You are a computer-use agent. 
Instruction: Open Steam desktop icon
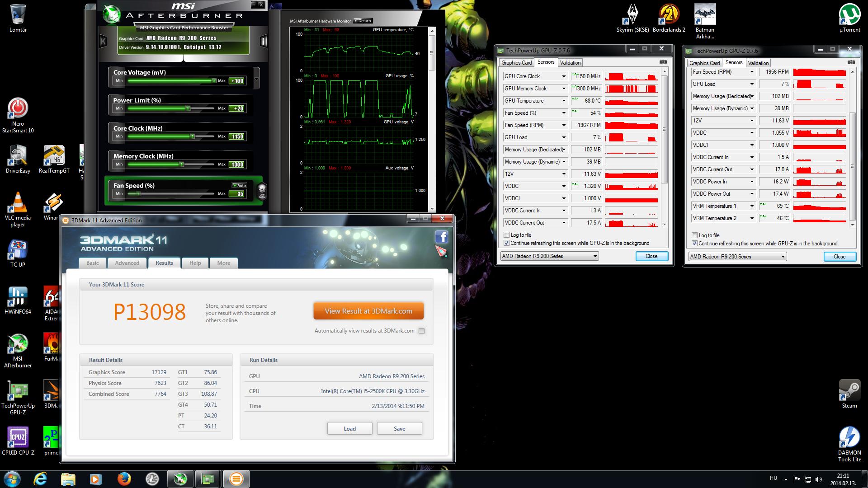[x=849, y=394]
